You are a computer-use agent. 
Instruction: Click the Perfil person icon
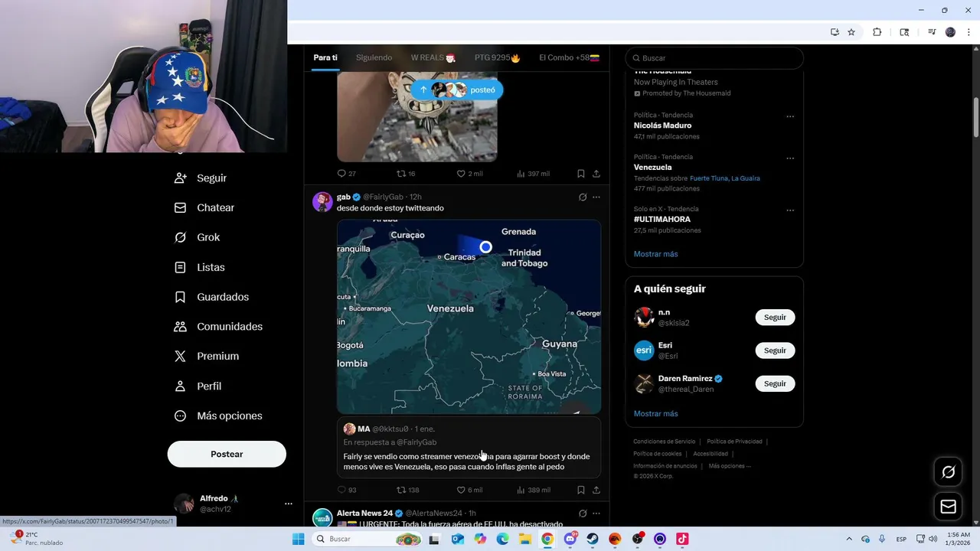click(180, 386)
